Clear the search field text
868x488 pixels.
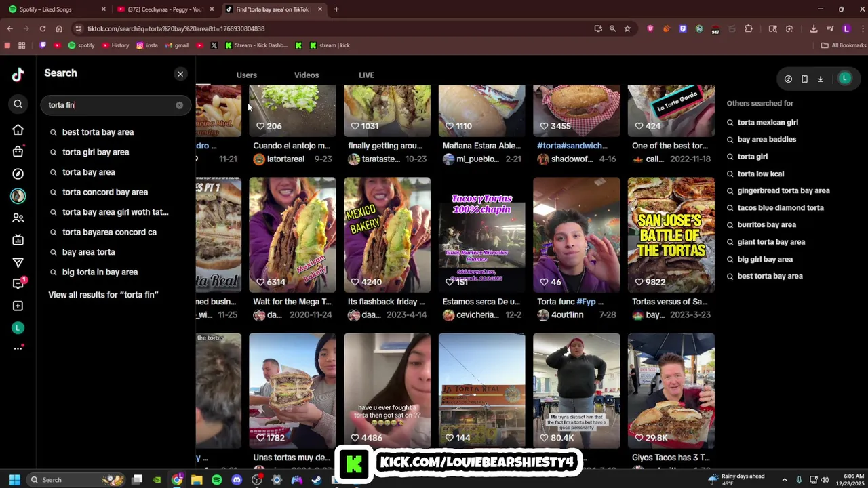tap(179, 105)
